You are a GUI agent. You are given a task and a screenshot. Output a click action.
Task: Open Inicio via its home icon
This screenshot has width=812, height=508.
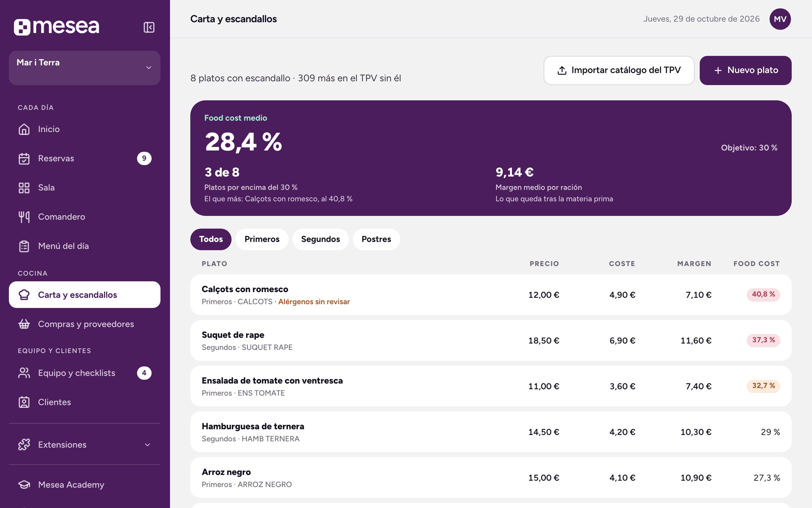point(24,129)
